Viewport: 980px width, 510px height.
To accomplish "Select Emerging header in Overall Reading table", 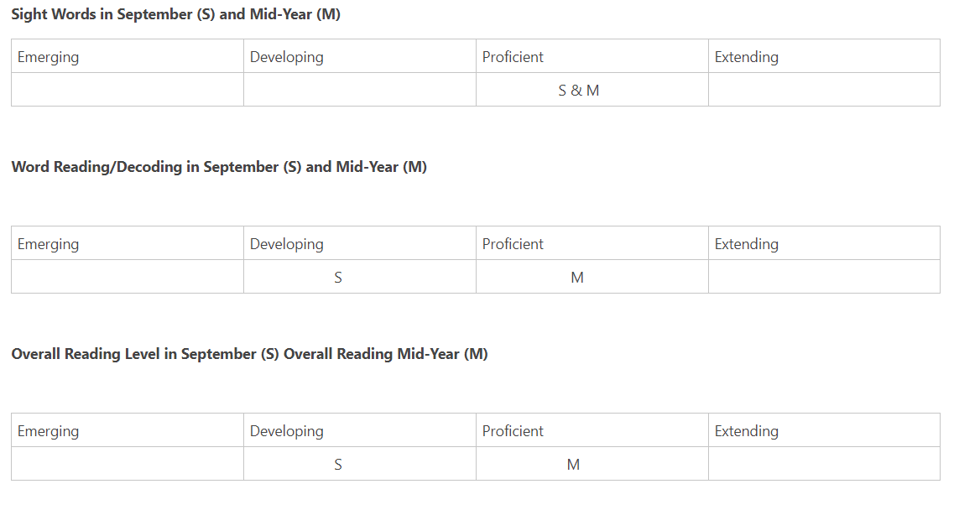I will (128, 430).
